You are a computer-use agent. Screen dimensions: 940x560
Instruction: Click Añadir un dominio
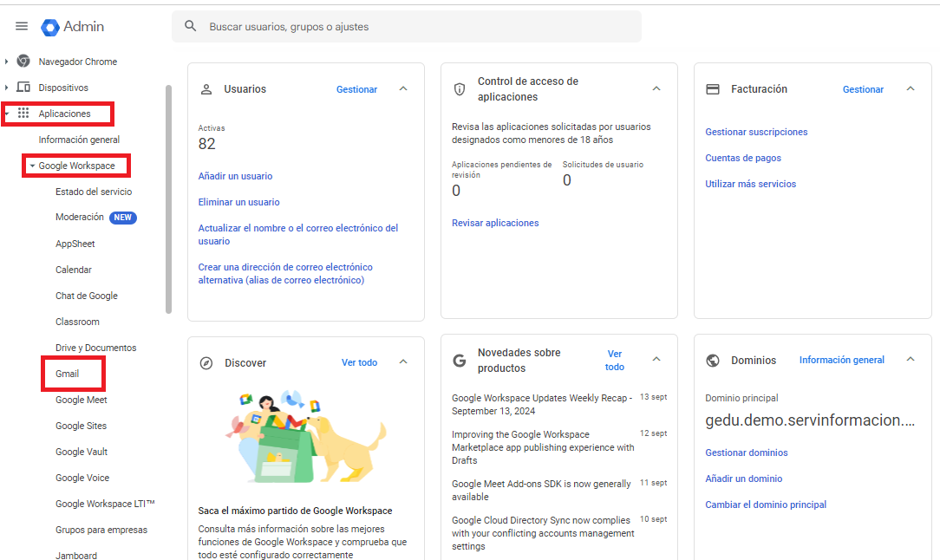(x=743, y=479)
